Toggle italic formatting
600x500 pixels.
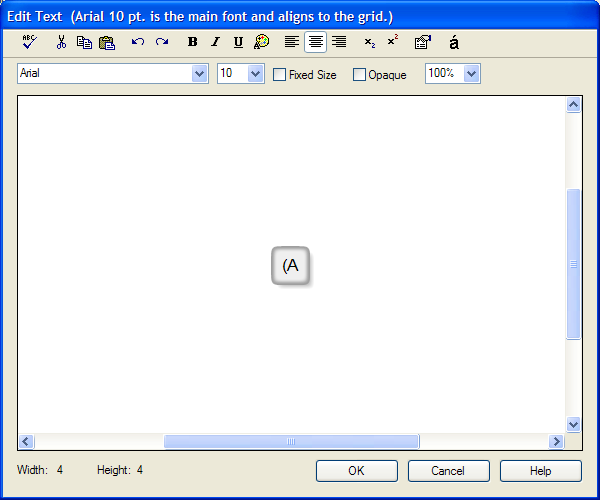(x=215, y=42)
